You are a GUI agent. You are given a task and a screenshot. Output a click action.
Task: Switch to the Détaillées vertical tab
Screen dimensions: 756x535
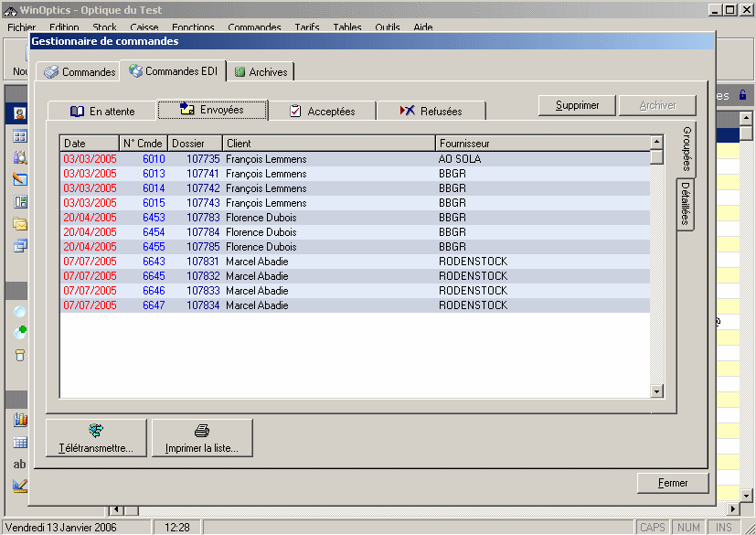click(x=686, y=204)
